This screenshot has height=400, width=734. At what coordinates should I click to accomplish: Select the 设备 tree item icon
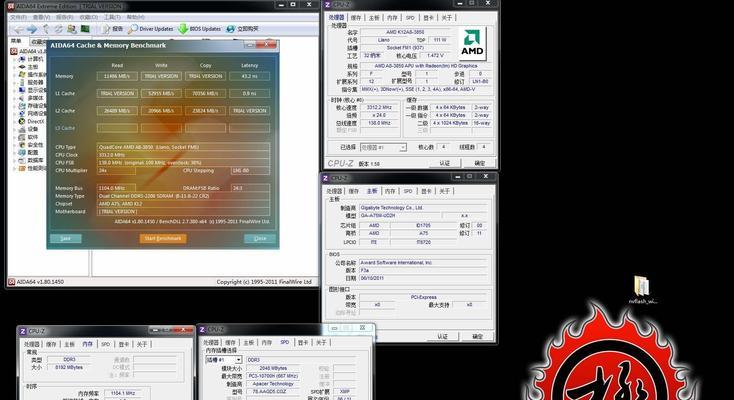(x=22, y=129)
